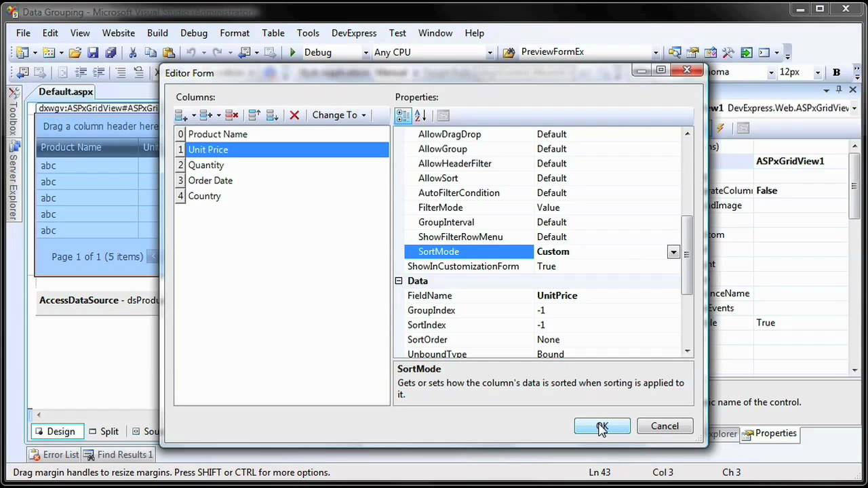
Task: Click the FieldName value UnitPrice
Action: click(x=557, y=296)
